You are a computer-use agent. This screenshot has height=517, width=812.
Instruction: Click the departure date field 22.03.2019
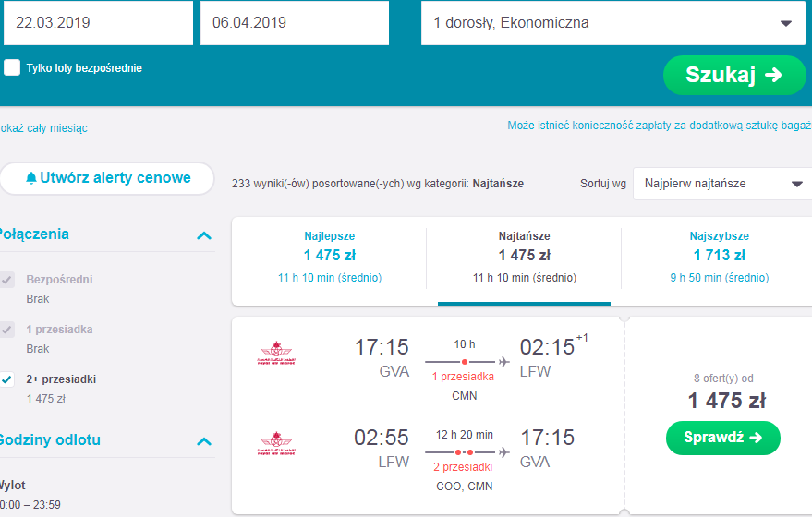tap(99, 23)
